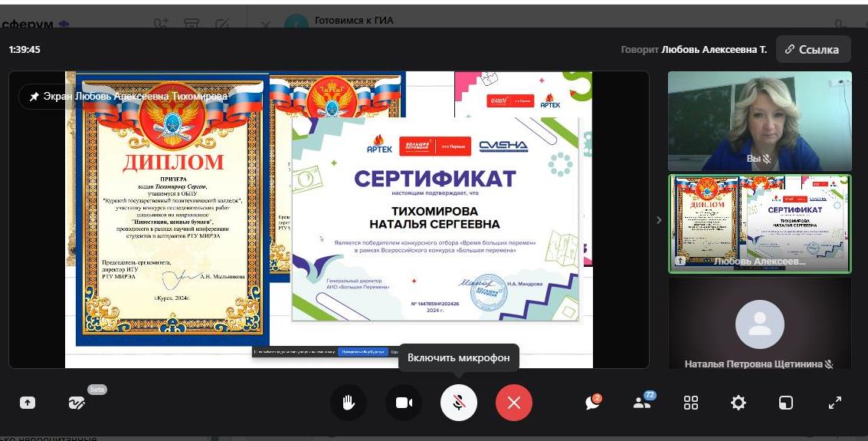Unmute microphone with the center button
Viewport: 868px width, 441px height.
pyautogui.click(x=459, y=403)
